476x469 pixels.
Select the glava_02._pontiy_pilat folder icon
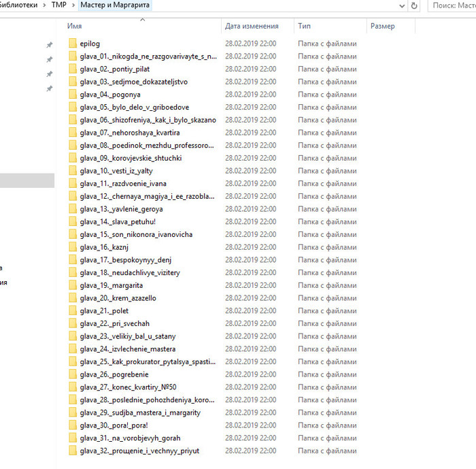point(73,69)
